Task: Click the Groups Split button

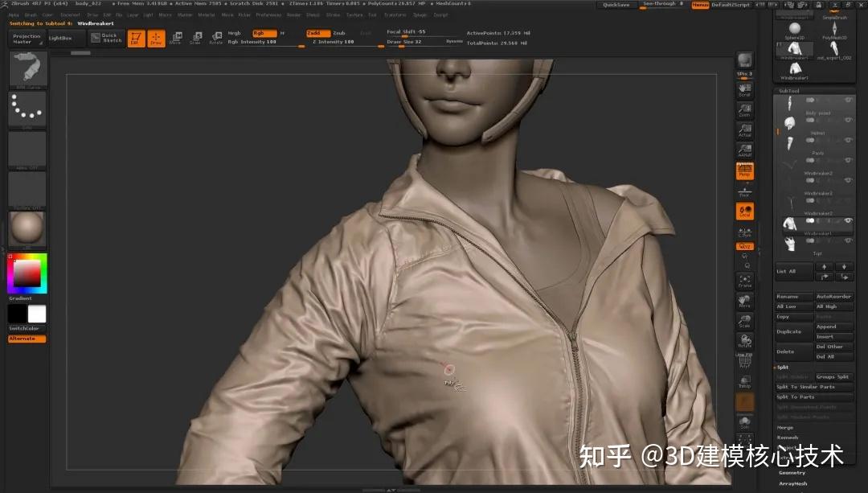Action: (833, 376)
